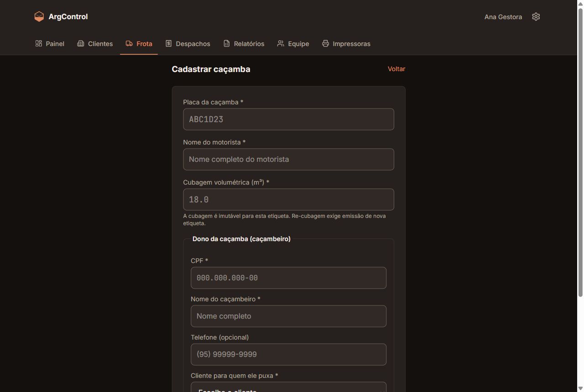The width and height of the screenshot is (584, 392).
Task: Click the vertical page scrollbar
Action: (x=580, y=153)
